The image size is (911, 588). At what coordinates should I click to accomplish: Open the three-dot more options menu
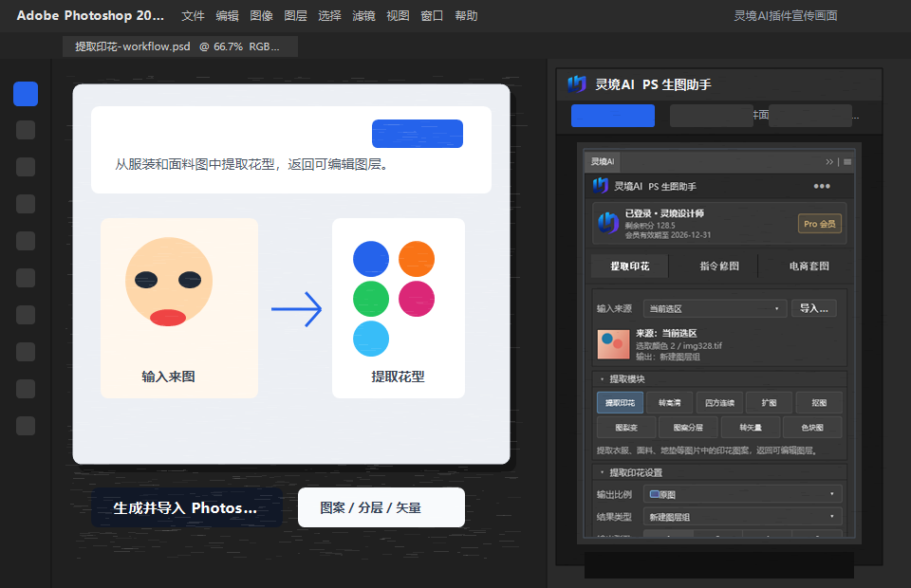point(822,186)
